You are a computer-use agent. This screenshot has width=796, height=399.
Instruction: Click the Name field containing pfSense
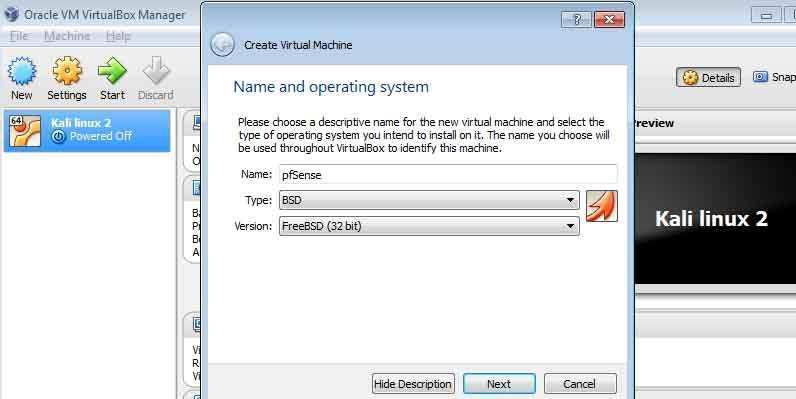448,174
